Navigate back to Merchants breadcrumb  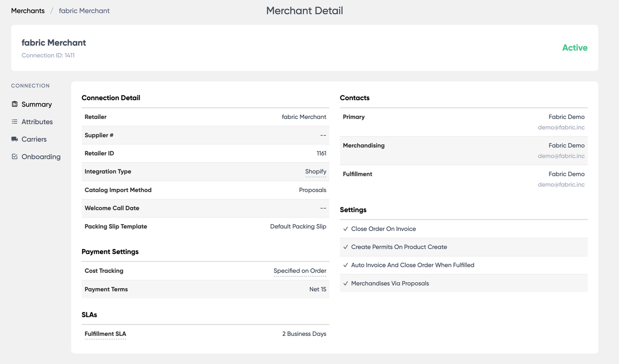coord(28,11)
